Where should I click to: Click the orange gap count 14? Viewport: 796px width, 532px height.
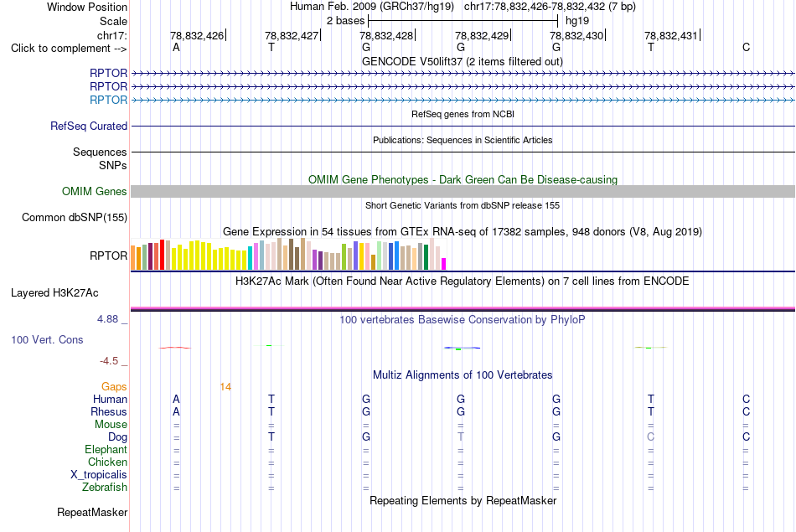click(225, 387)
